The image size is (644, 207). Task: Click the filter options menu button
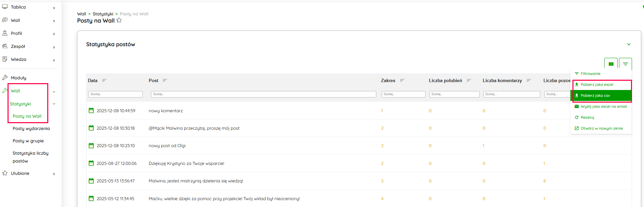(626, 64)
